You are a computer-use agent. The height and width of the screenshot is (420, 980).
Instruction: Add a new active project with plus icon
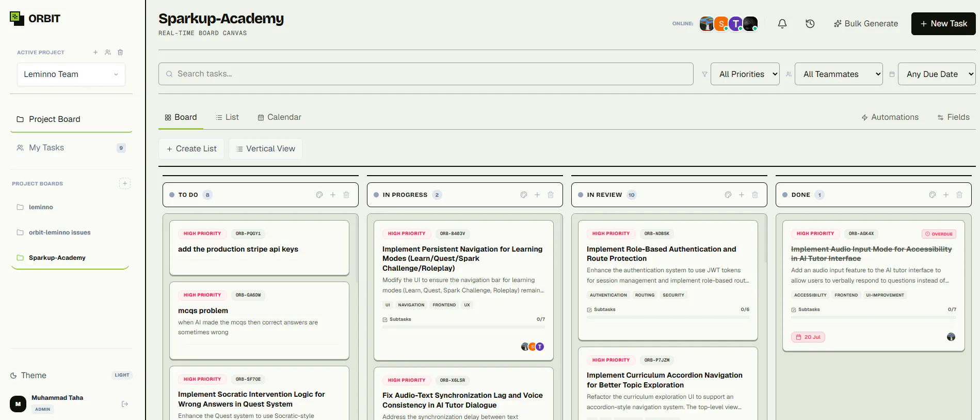(95, 52)
